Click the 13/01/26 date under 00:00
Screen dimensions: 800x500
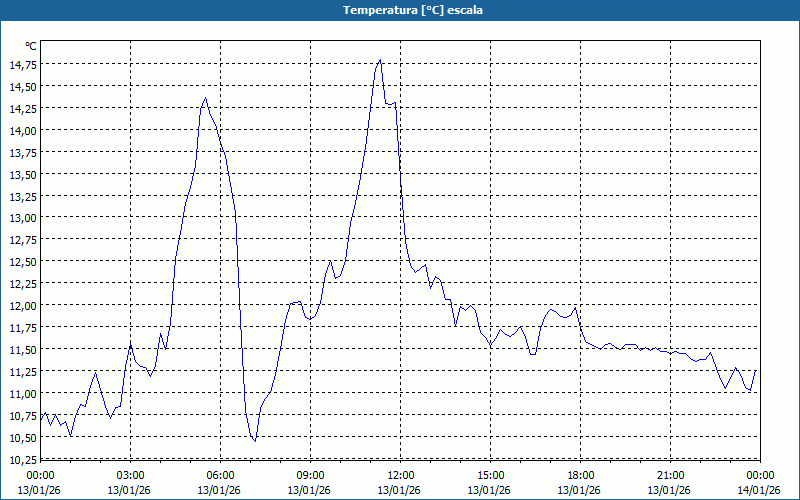[x=40, y=490]
